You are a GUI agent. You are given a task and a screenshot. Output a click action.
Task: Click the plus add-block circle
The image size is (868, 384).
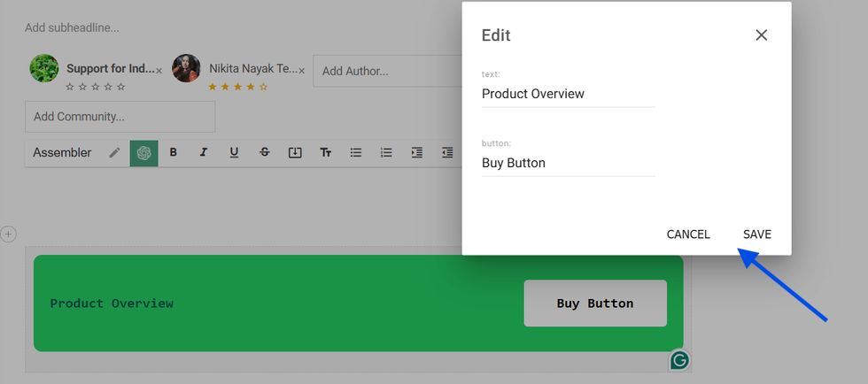tap(8, 234)
